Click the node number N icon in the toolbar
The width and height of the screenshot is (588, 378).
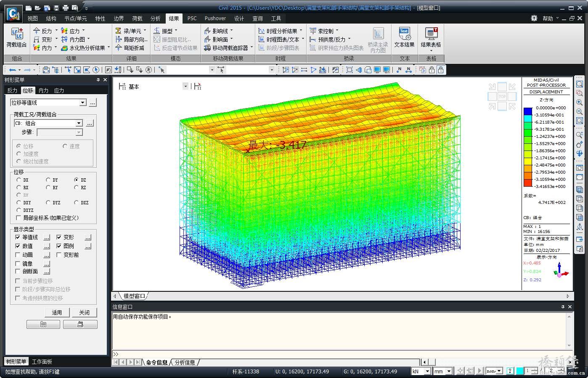click(x=399, y=70)
